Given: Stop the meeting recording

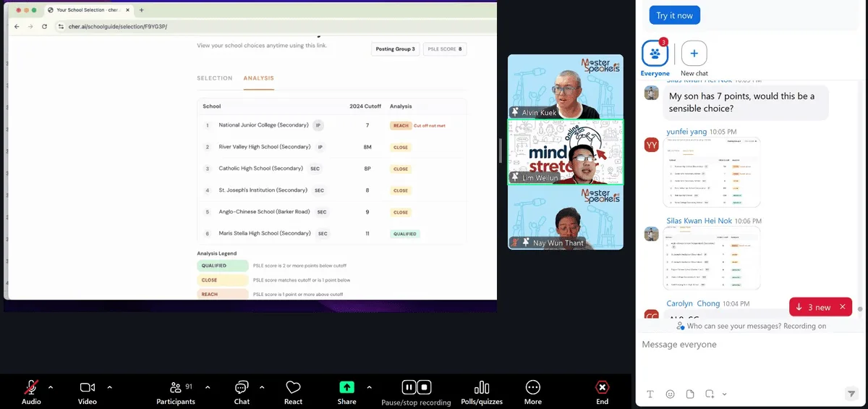Looking at the screenshot, I should pyautogui.click(x=425, y=387).
